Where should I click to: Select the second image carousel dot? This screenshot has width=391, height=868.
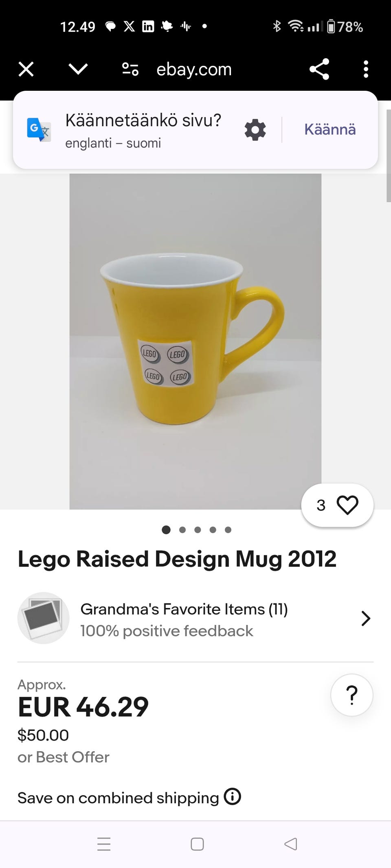[182, 530]
